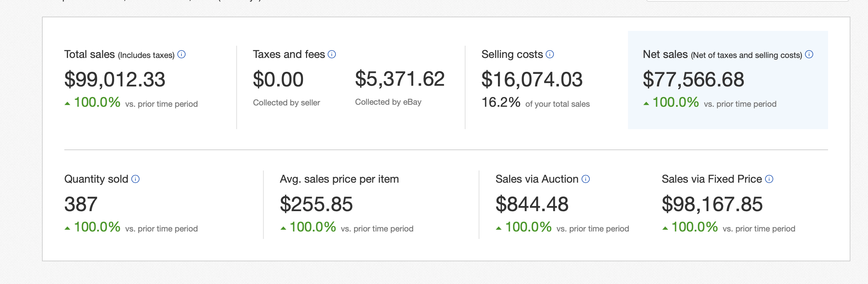Select the Quantity sold heading text

pyautogui.click(x=96, y=179)
